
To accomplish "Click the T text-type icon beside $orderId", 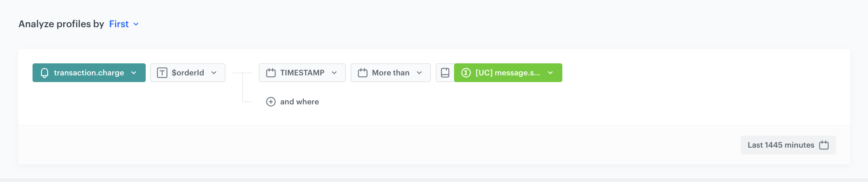I will [x=162, y=73].
